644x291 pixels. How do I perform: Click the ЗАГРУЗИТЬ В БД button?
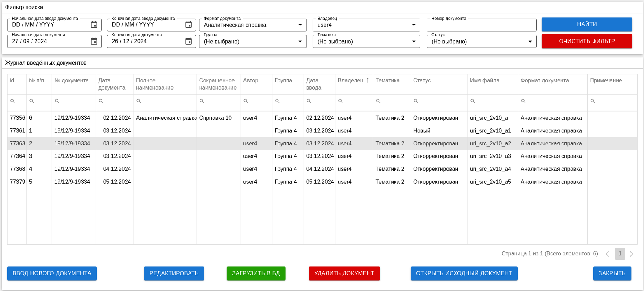pos(256,273)
